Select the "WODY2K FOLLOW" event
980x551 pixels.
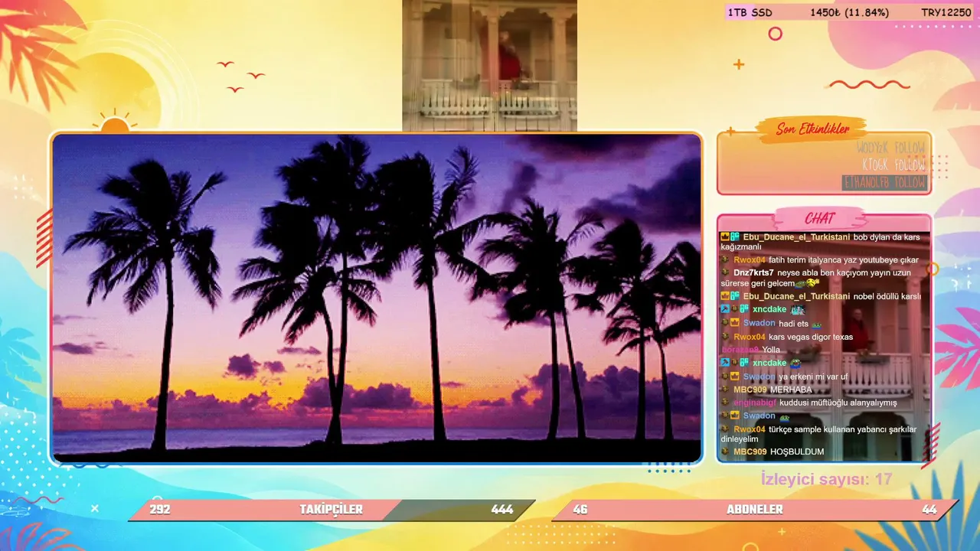(x=891, y=147)
